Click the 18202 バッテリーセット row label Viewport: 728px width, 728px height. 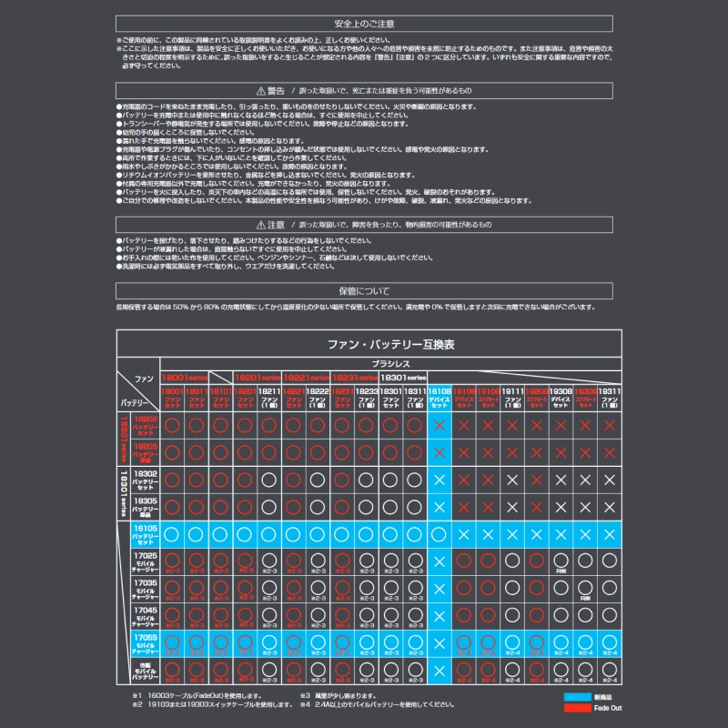pyautogui.click(x=146, y=425)
